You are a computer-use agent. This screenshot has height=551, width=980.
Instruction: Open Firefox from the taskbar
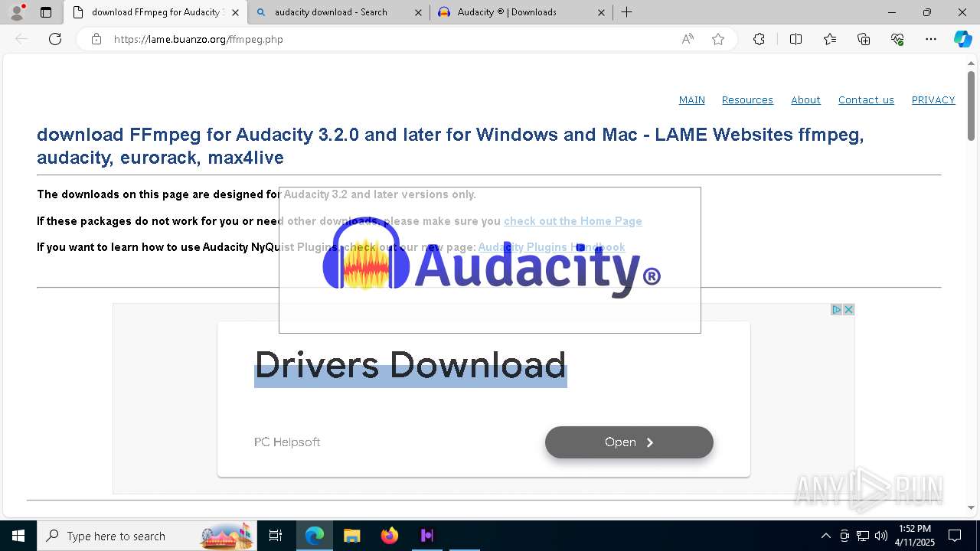[x=390, y=536]
